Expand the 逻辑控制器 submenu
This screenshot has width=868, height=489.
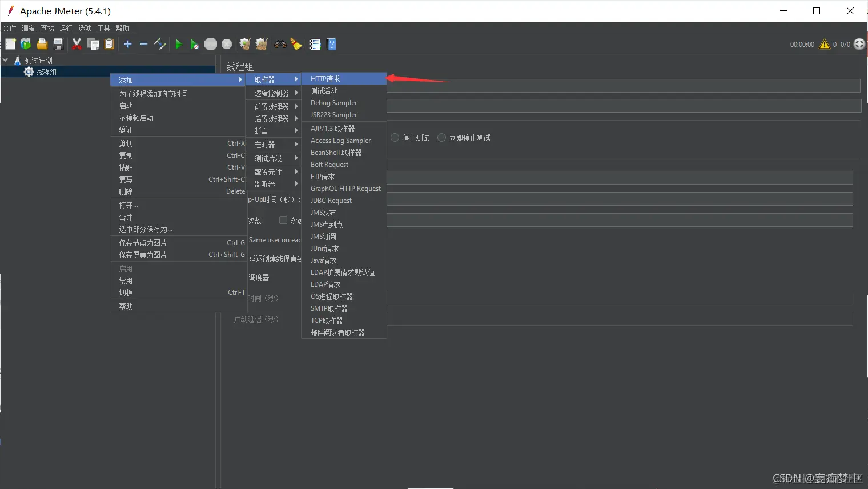(x=273, y=93)
